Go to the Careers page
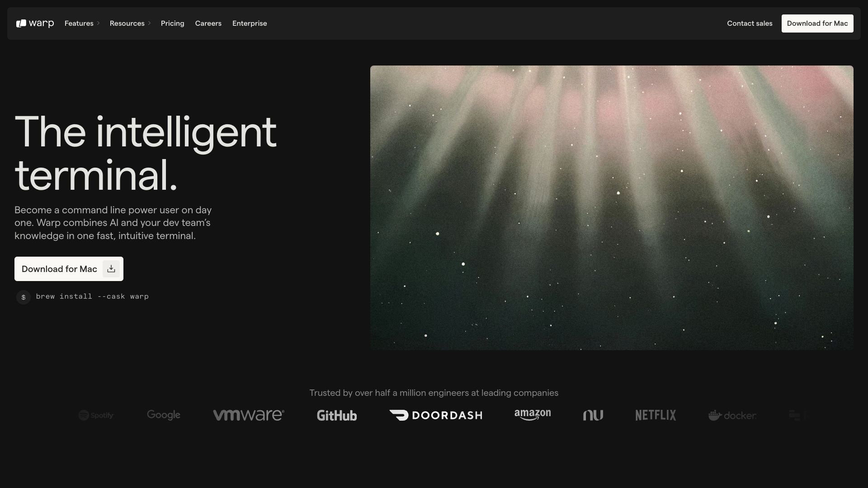The image size is (868, 488). point(208,23)
